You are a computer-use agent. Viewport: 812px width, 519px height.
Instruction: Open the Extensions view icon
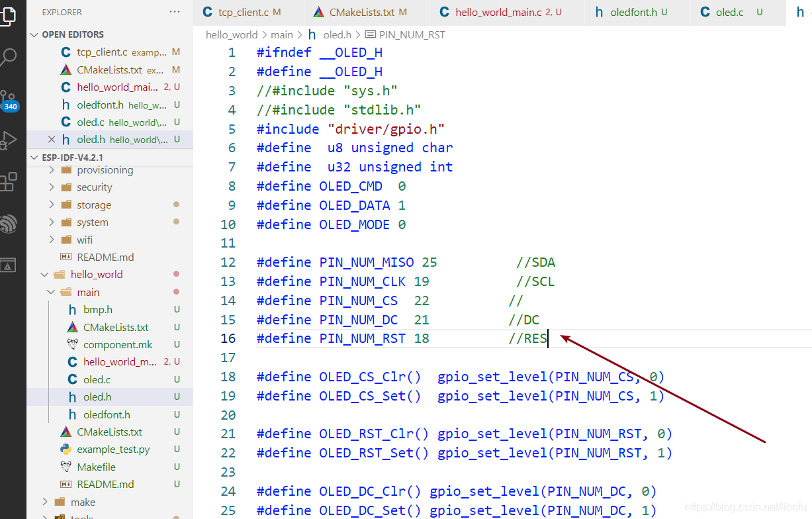pyautogui.click(x=8, y=182)
